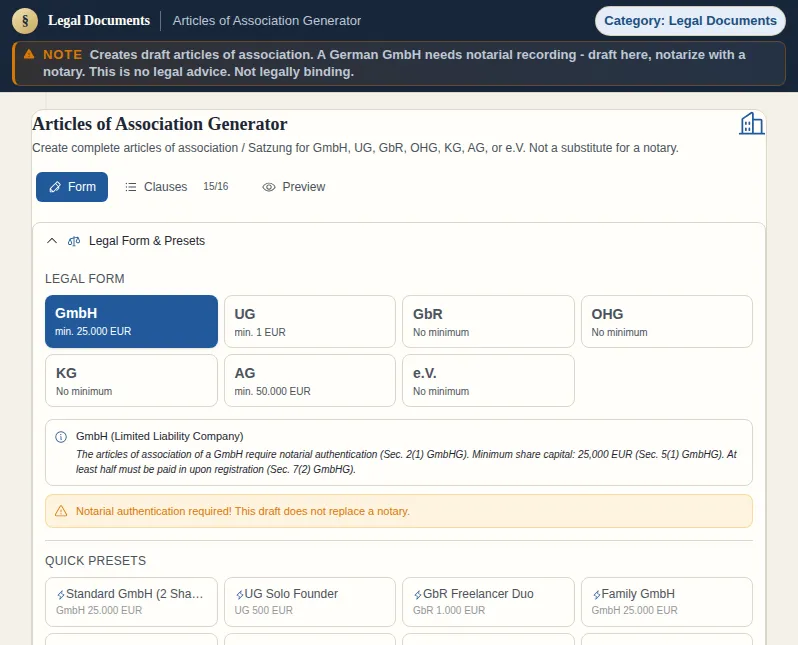
Task: Collapse the Legal Form & Presets section
Action: point(52,241)
